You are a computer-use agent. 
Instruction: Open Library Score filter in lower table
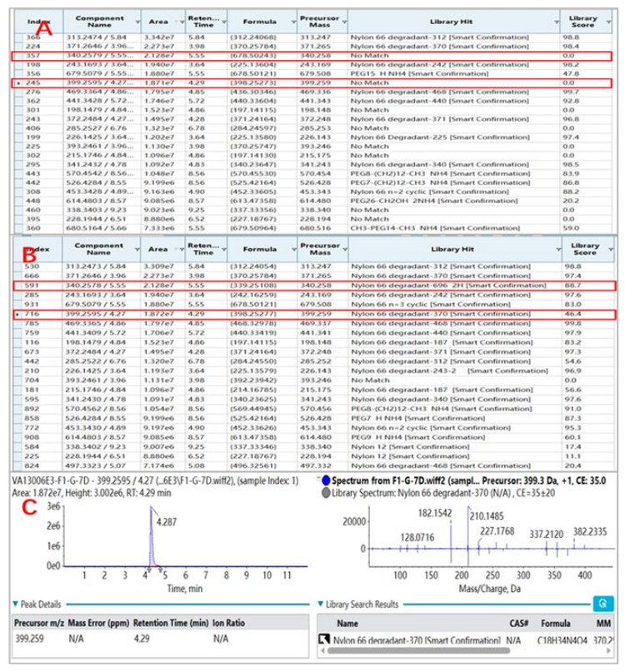[x=611, y=250]
